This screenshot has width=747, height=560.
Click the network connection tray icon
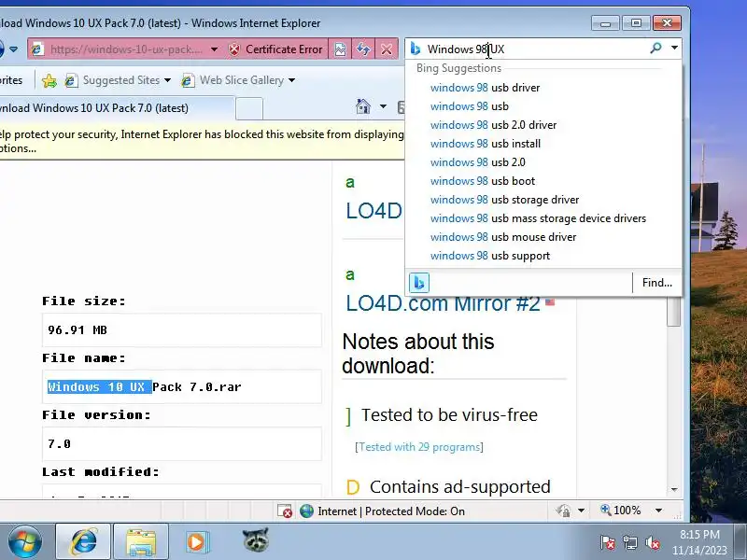[x=629, y=542]
